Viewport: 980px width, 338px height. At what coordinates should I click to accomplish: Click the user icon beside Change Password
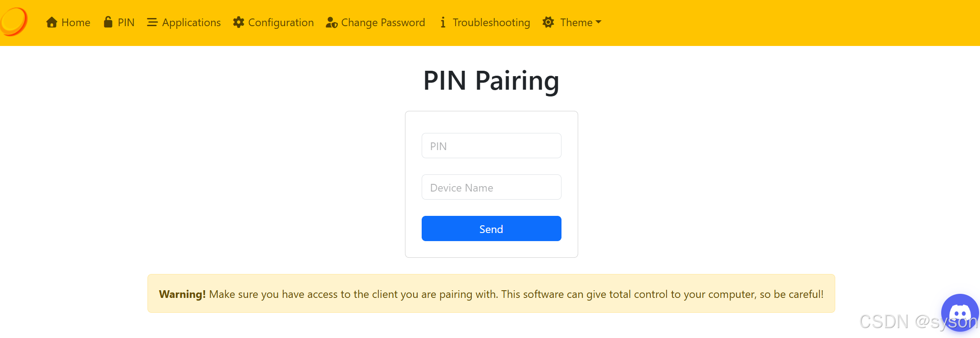click(330, 22)
